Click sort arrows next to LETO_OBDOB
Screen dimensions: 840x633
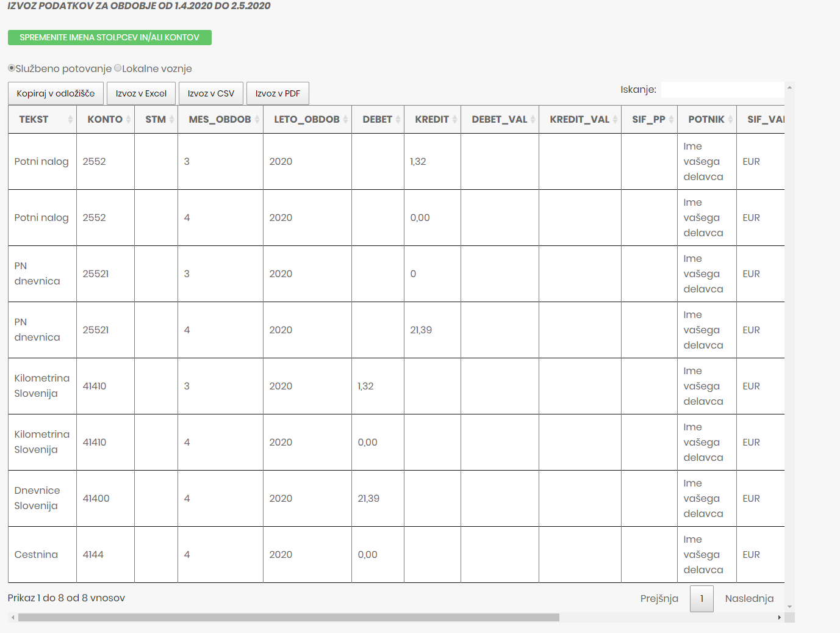pos(345,120)
